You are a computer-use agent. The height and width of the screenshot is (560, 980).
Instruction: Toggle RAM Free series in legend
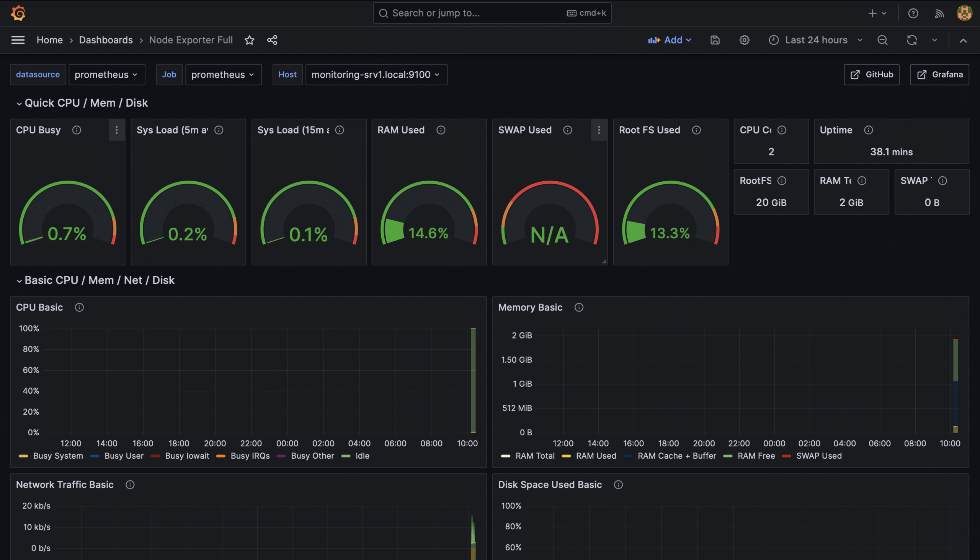tap(756, 456)
